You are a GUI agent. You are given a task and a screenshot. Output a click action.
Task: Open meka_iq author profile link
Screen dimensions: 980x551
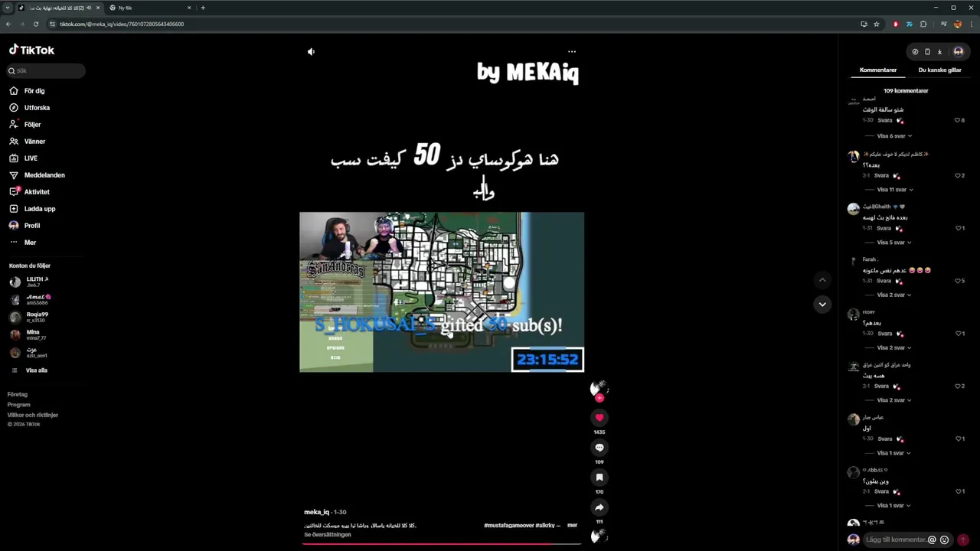tap(316, 512)
